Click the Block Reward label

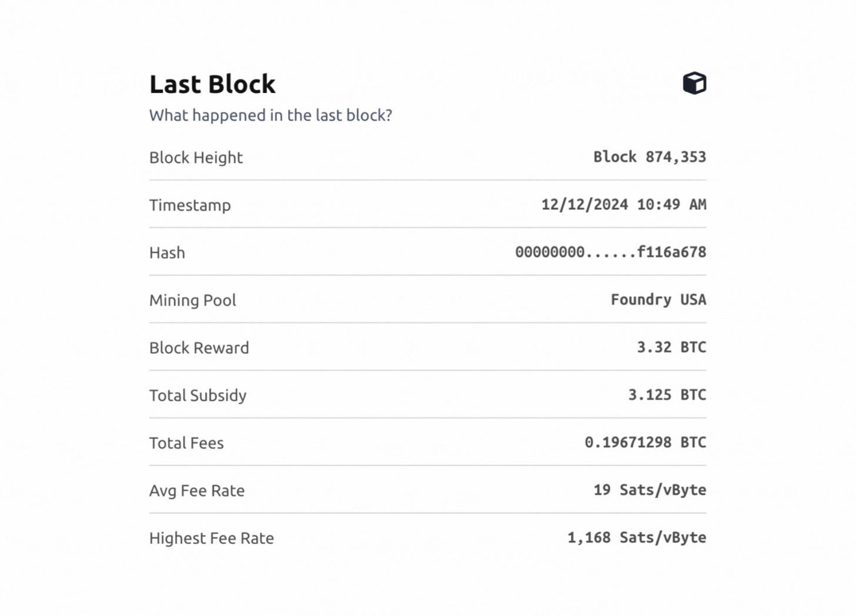(199, 348)
